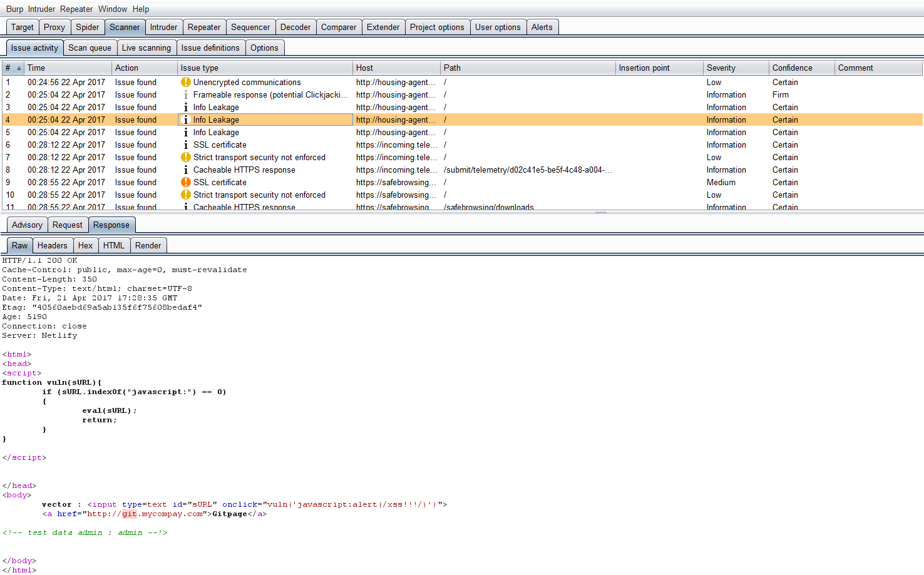
Task: Open the Decoder tab
Action: click(295, 27)
